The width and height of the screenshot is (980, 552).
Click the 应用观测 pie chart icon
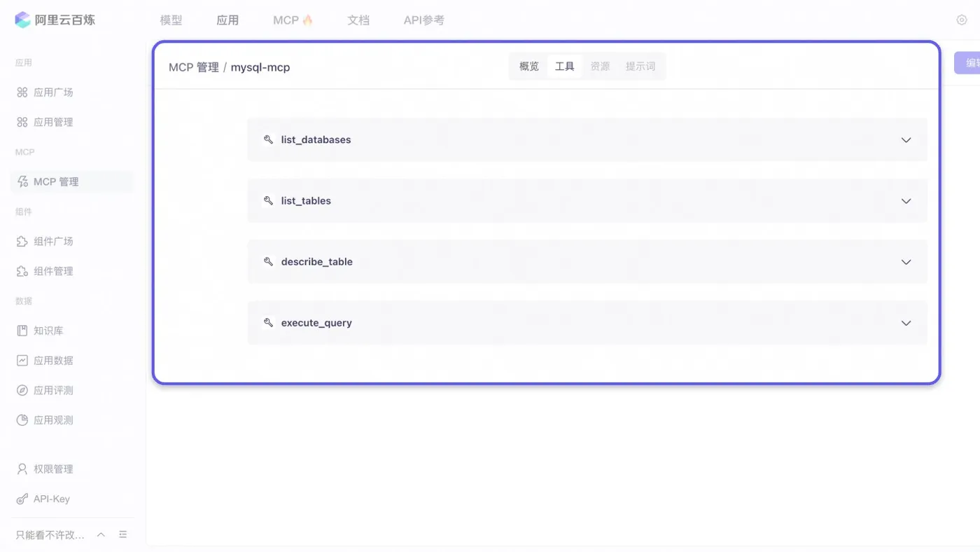[22, 420]
